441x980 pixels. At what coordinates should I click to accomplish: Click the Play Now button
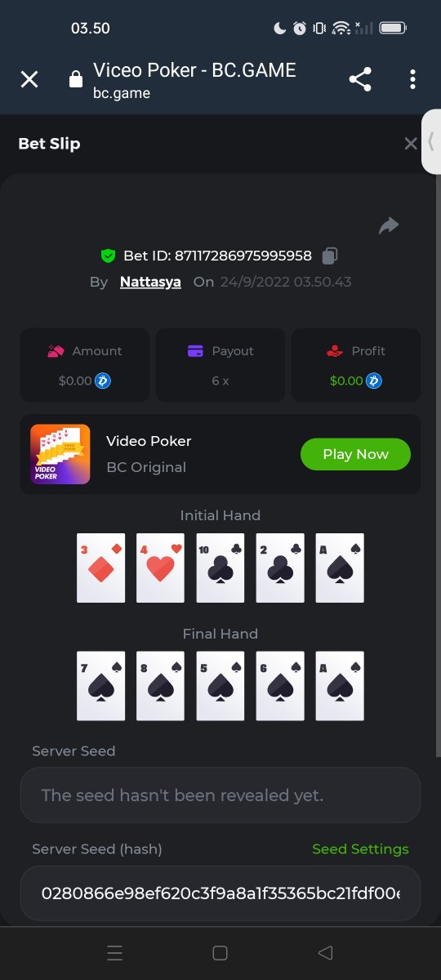(355, 454)
